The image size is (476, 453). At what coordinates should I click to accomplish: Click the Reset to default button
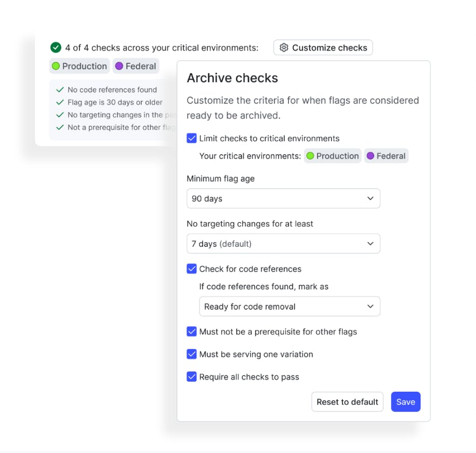[x=347, y=402]
